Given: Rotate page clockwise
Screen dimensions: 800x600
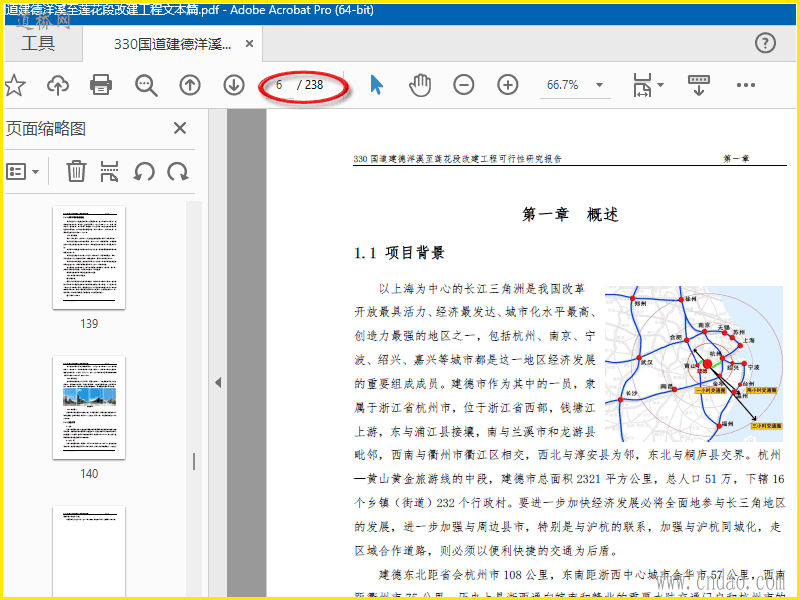Looking at the screenshot, I should coord(178,171).
